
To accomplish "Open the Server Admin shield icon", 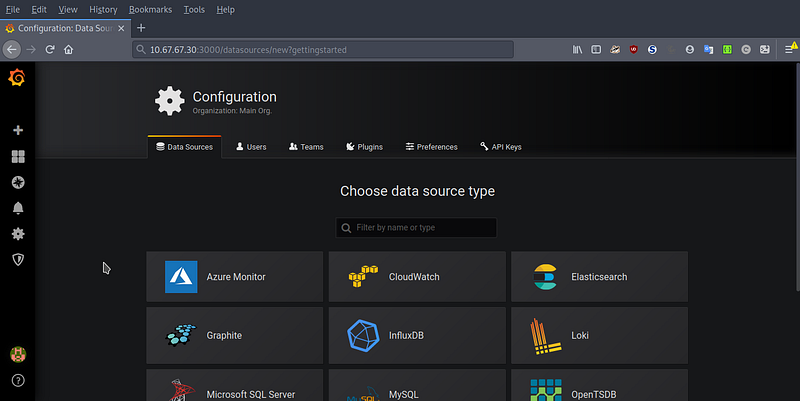I will point(18,260).
